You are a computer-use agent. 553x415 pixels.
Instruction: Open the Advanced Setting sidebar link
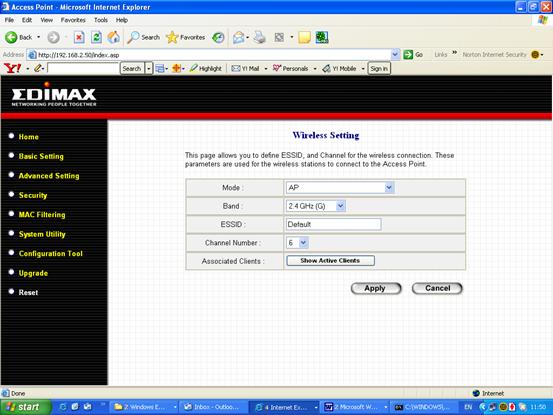49,176
